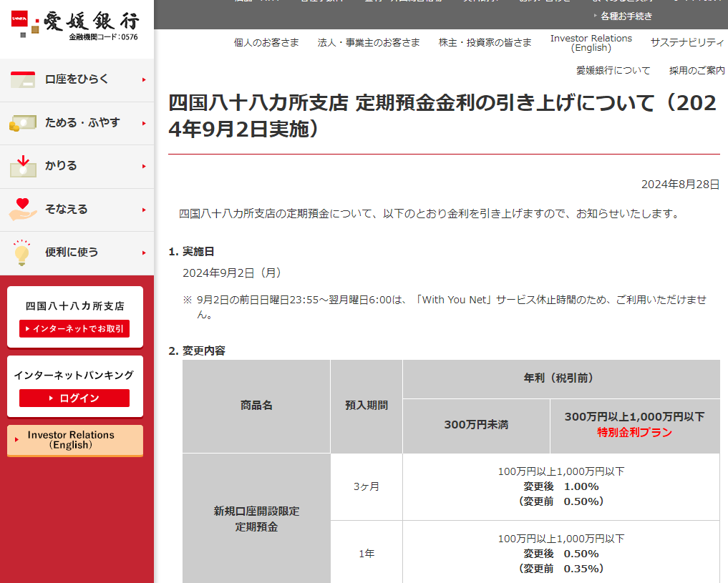
Task: Click the 1年 table cell
Action: coord(367,554)
